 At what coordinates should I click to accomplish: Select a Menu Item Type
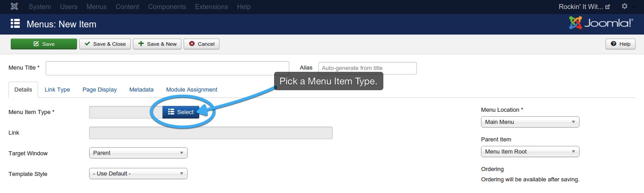(x=181, y=112)
